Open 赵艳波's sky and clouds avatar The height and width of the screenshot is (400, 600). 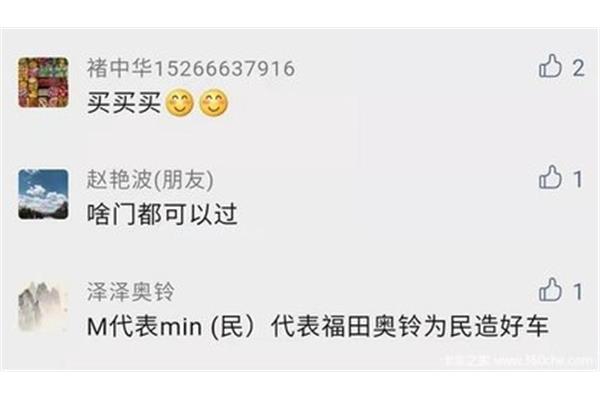point(43,194)
